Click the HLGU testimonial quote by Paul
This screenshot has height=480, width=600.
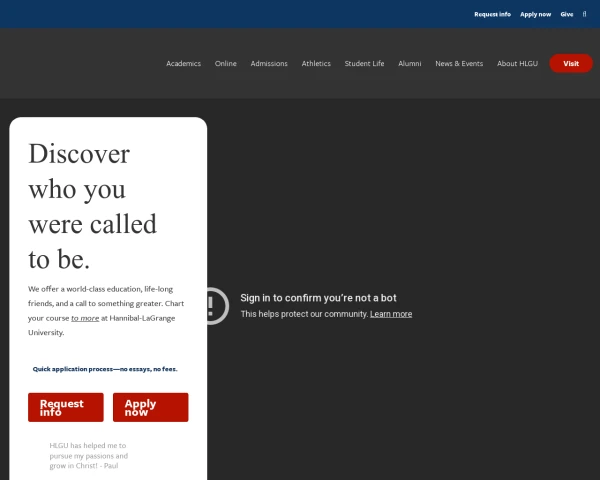(x=88, y=456)
